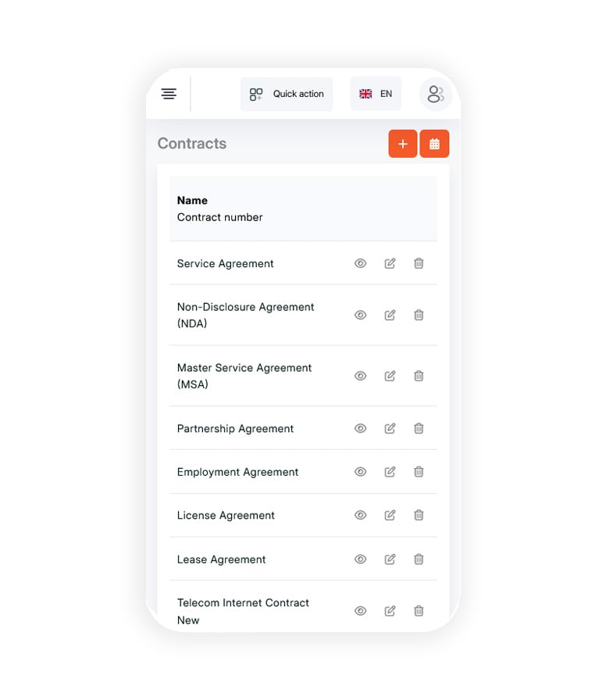Edit the Employment Agreement
Viewport: 606px width, 700px height.
390,472
